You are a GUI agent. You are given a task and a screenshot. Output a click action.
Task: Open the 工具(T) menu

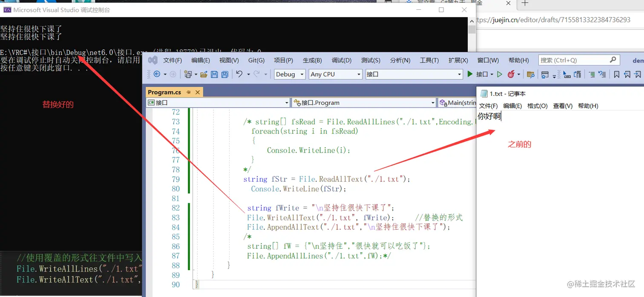click(x=429, y=61)
